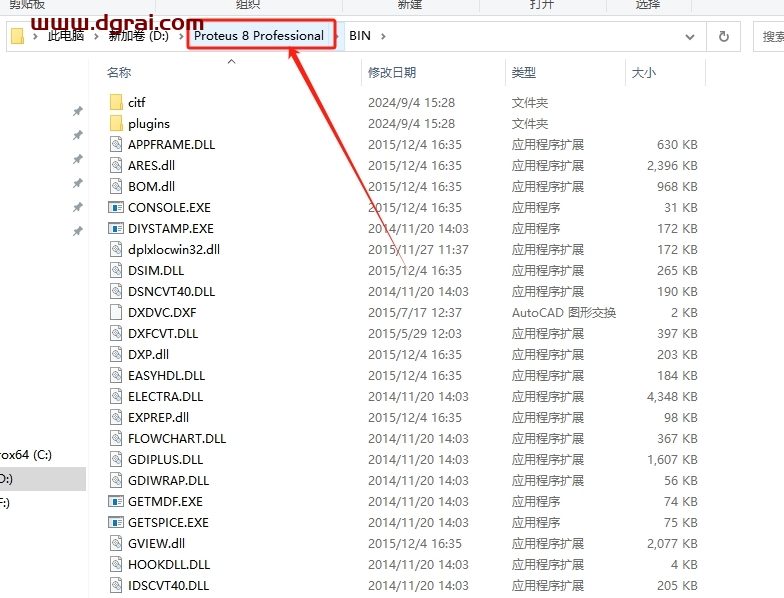Sort files by 类型 column
This screenshot has width=784, height=598.
tap(524, 73)
